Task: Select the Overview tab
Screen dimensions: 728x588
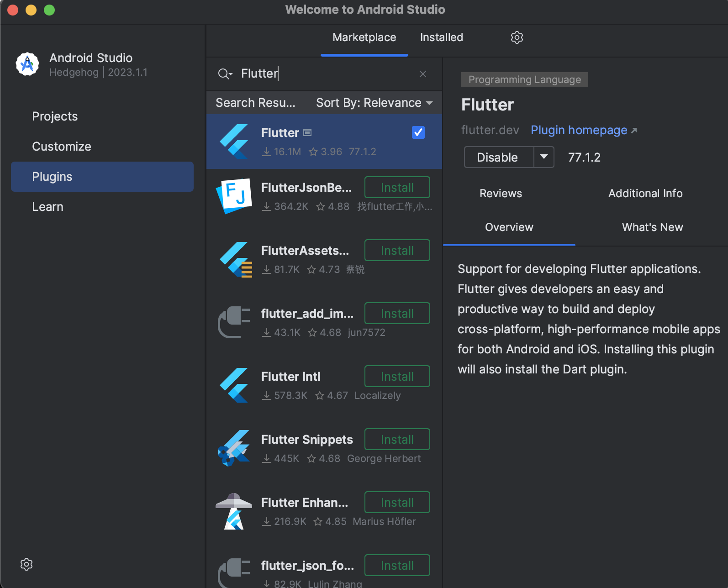Action: [509, 227]
